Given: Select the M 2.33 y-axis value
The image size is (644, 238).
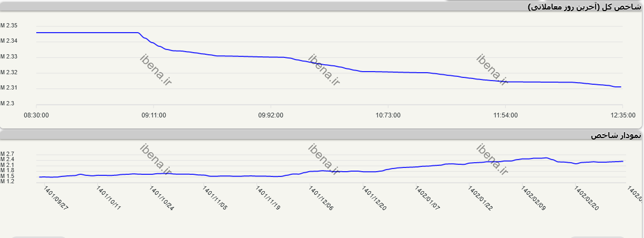Looking at the screenshot, I should click(x=9, y=57).
